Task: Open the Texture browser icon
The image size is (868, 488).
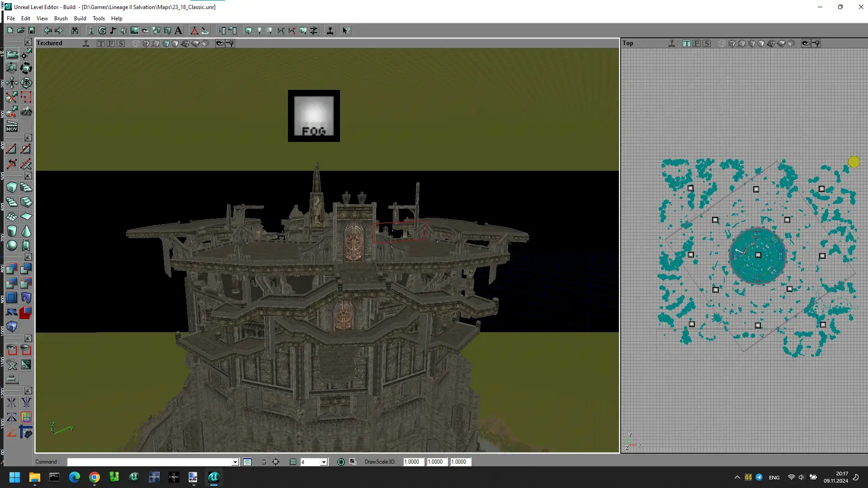Action: [x=135, y=30]
